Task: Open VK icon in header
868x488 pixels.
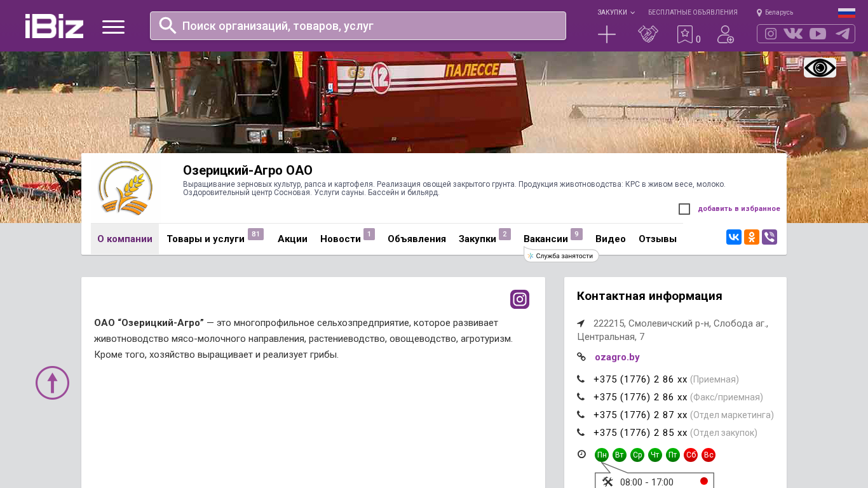Action: (x=793, y=34)
